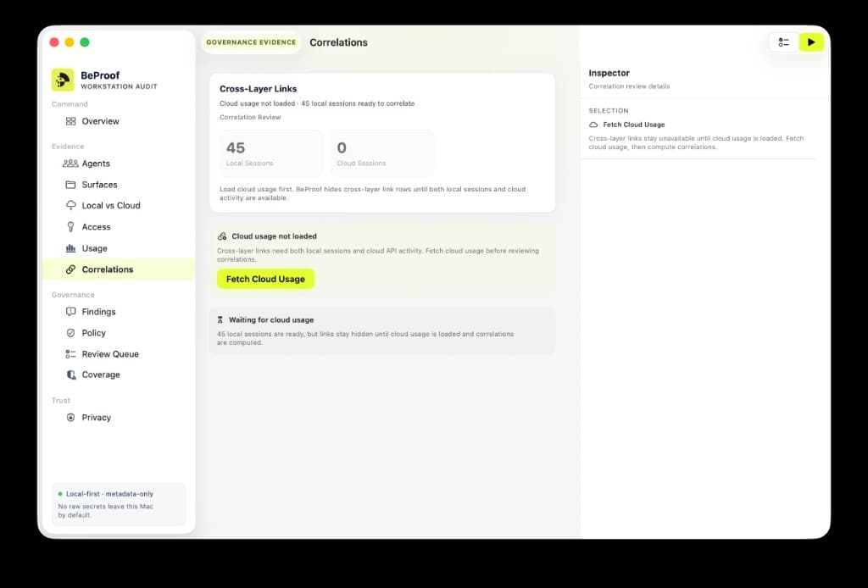Click the Local vs Cloud icon

(x=70, y=205)
